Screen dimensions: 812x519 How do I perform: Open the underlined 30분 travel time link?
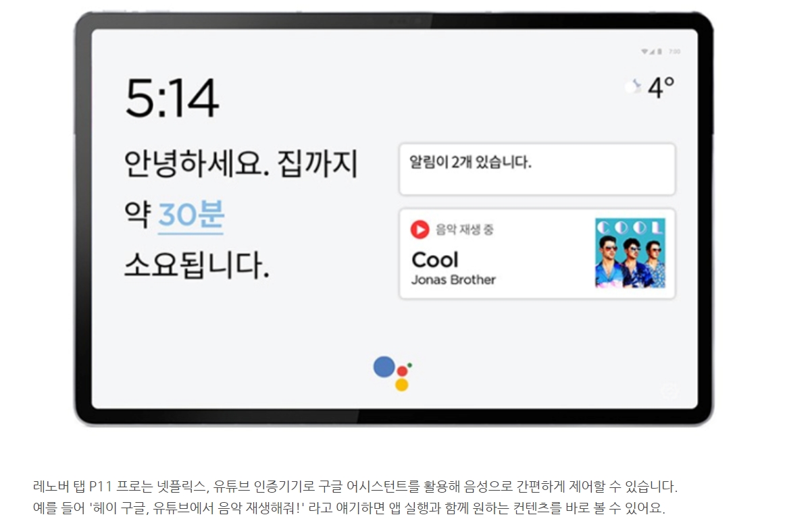pos(191,216)
